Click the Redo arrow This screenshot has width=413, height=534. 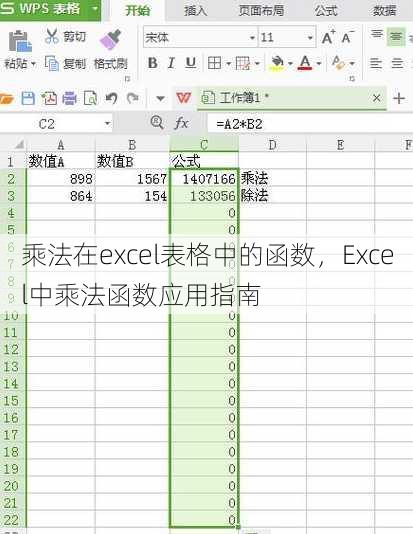click(x=132, y=98)
